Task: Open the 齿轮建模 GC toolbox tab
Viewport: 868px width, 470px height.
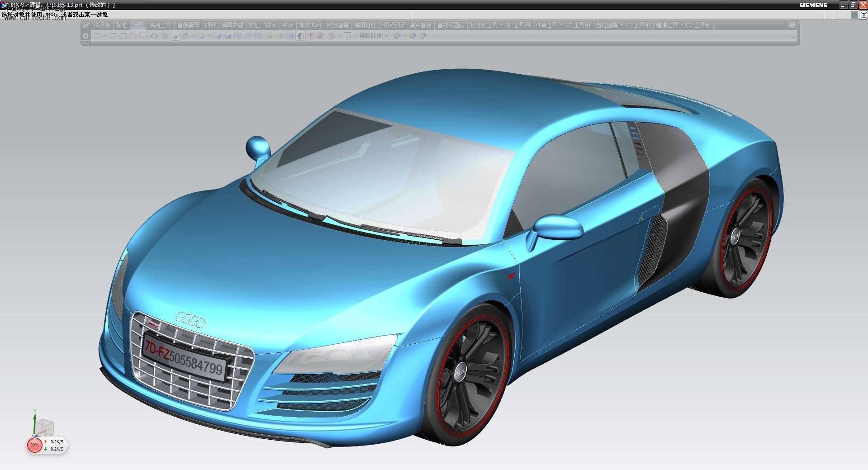Action: 622,25
